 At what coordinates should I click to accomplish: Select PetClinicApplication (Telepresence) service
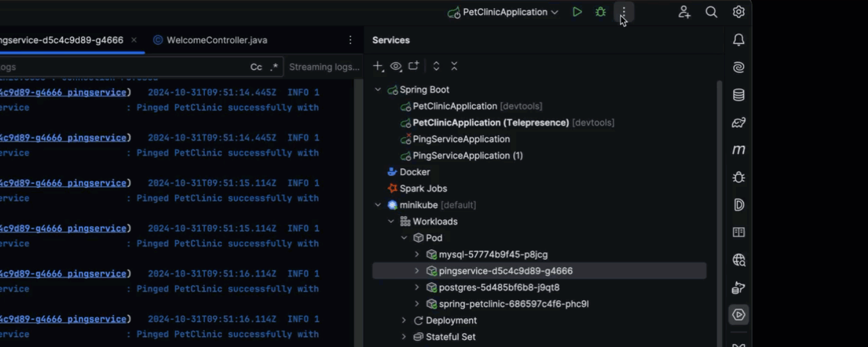(507, 123)
